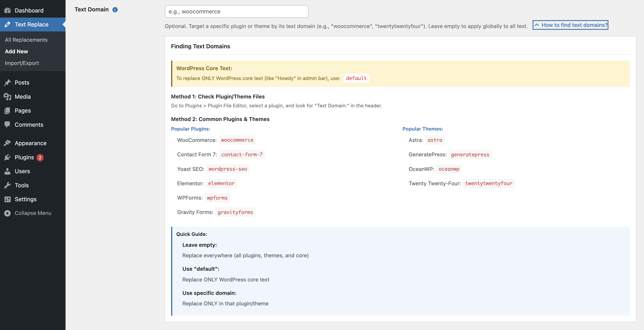The height and width of the screenshot is (330, 644).
Task: Click the Posts pin icon
Action: 8,82
